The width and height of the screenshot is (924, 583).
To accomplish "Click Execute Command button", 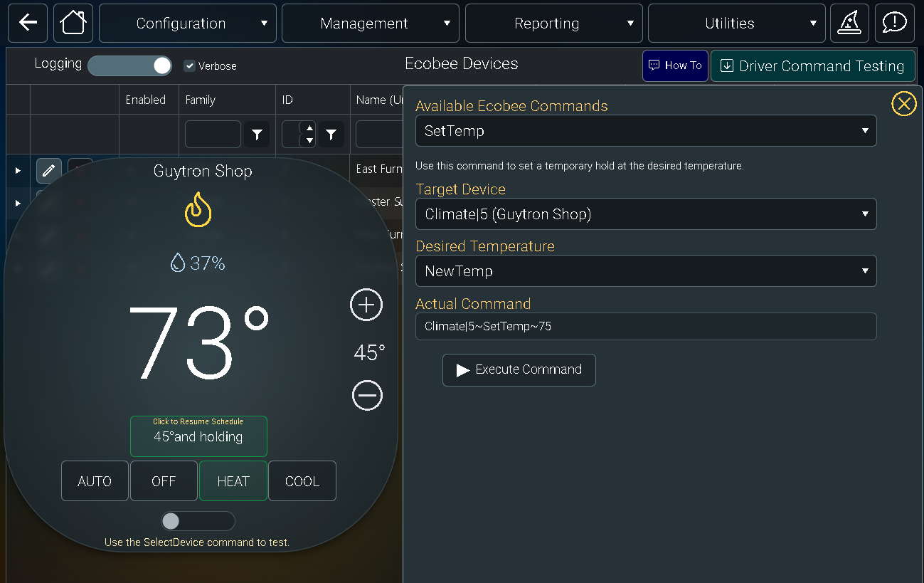I will click(519, 370).
